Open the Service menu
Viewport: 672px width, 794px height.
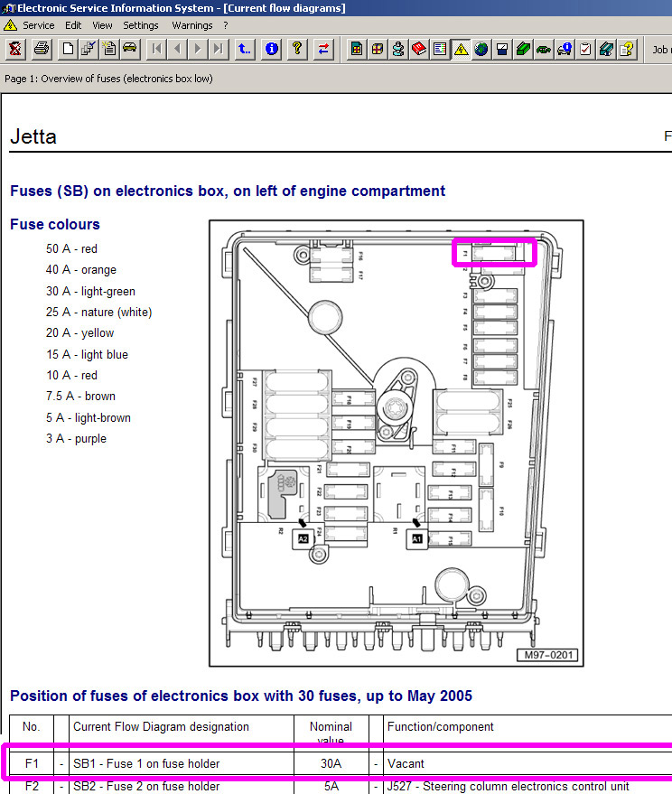click(38, 25)
